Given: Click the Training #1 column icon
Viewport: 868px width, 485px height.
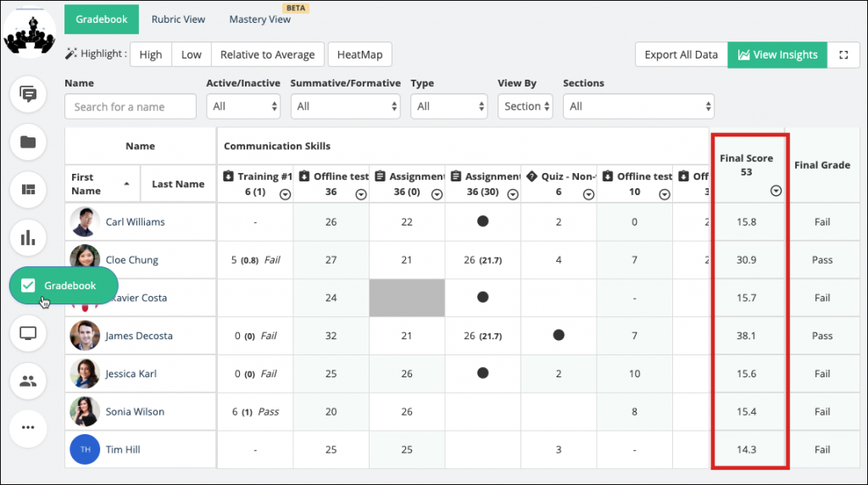Looking at the screenshot, I should (x=228, y=176).
